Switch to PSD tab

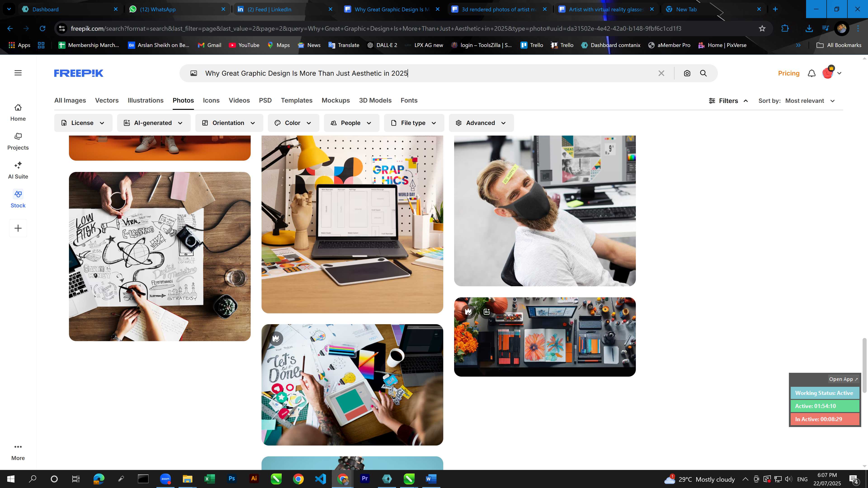265,100
